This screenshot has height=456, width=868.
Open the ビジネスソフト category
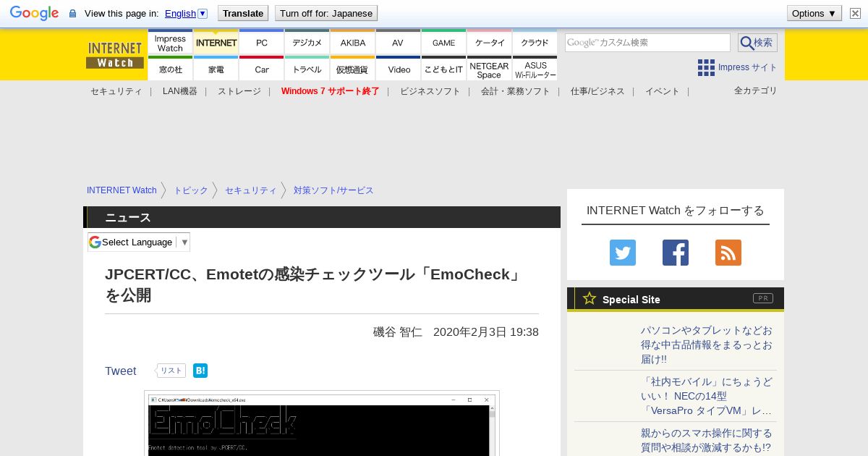(x=430, y=91)
